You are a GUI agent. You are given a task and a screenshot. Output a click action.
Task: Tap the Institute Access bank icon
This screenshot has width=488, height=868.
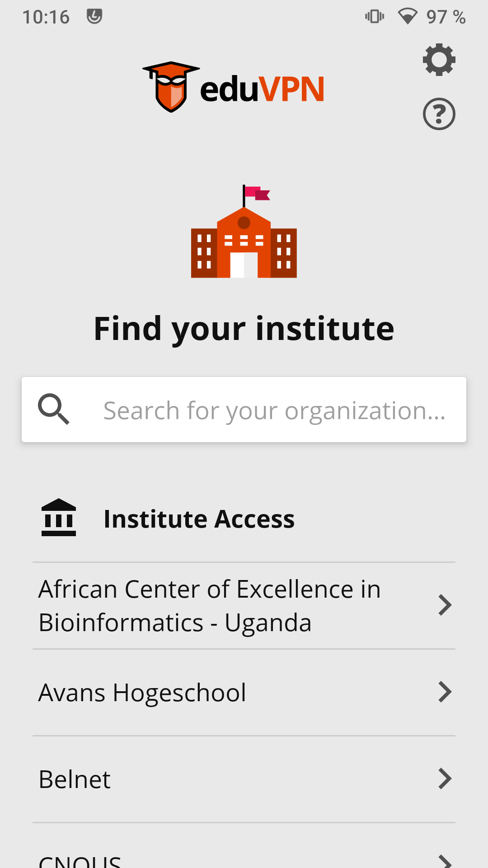(59, 518)
